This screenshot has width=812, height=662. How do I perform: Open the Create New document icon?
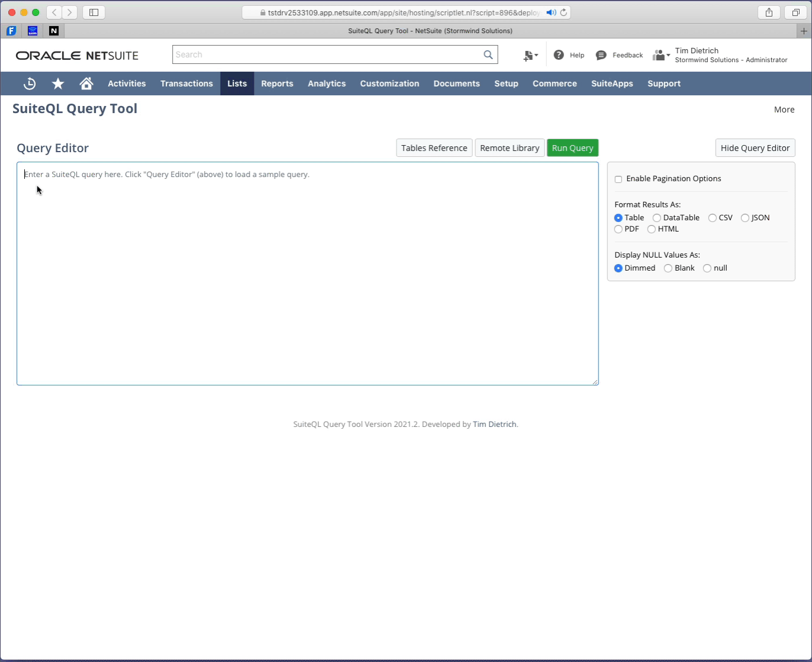[530, 55]
